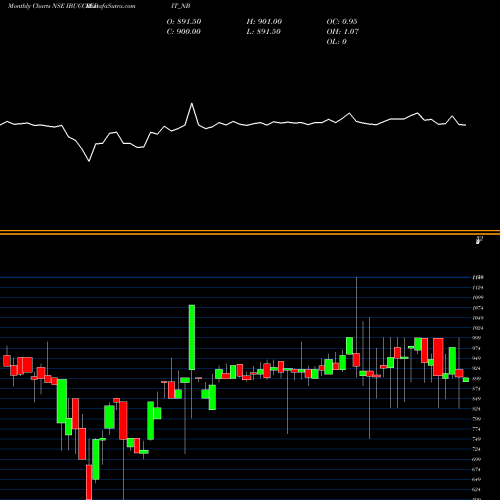Click the OH: 1.07 value
Viewport: 500px width, 500px height.
342,32
